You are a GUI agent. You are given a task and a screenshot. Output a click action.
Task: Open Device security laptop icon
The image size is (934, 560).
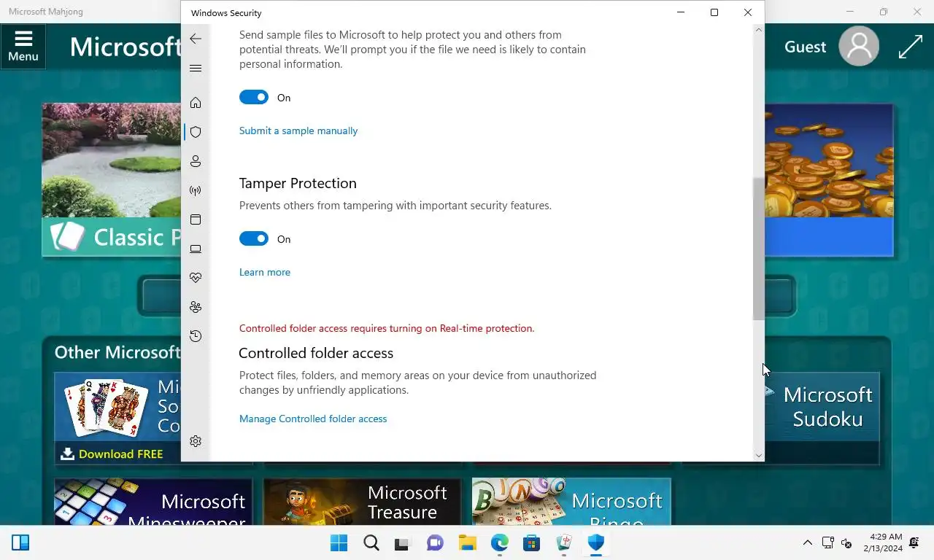pos(196,249)
